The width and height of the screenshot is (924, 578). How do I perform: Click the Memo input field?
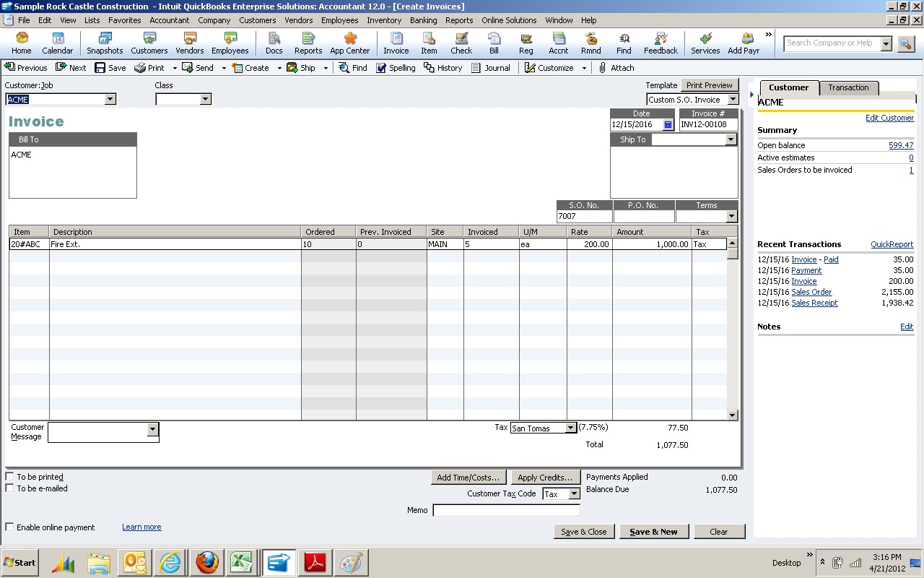(x=506, y=510)
